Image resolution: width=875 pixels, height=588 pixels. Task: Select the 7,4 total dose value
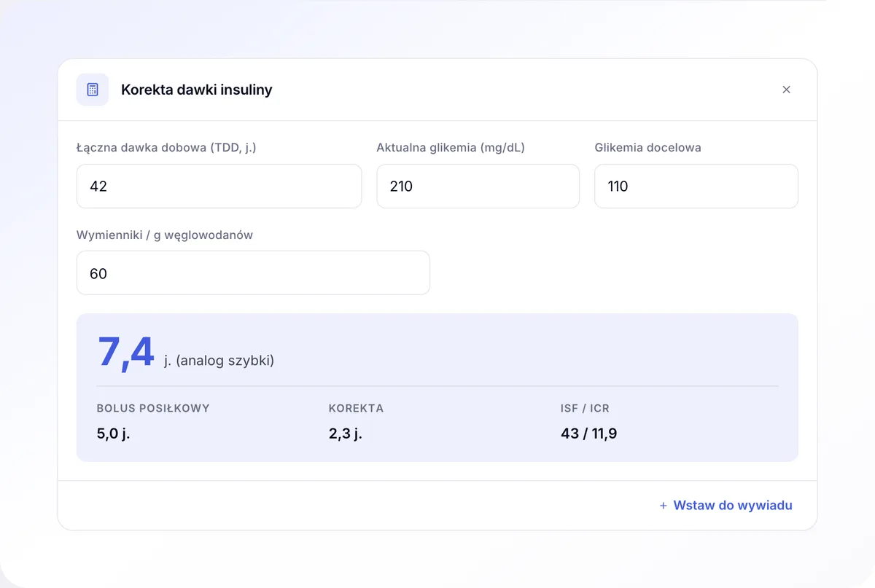pos(126,353)
